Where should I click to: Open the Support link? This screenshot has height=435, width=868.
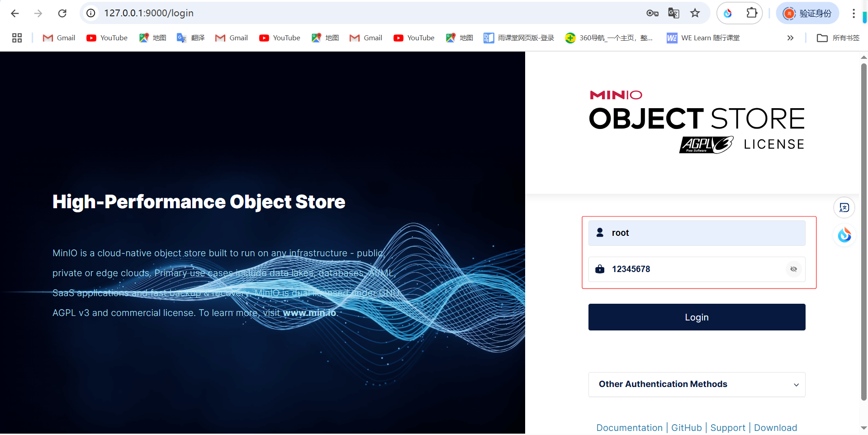(x=728, y=428)
